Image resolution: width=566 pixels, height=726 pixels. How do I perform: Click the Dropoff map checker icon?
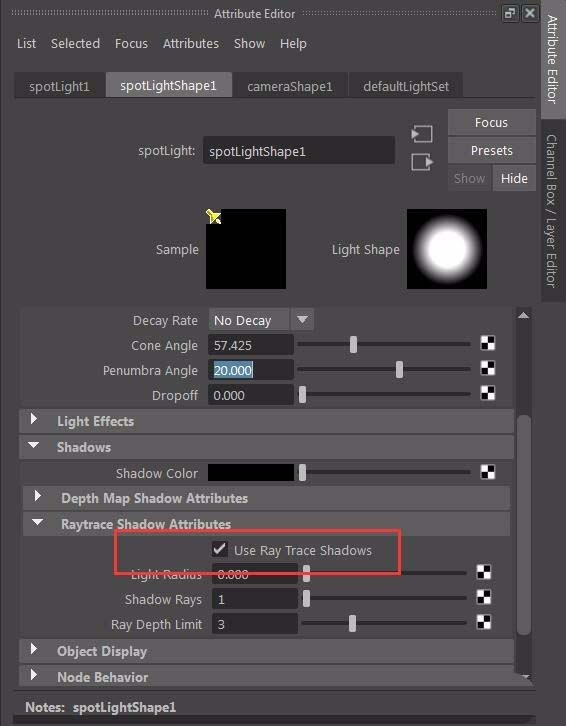(488, 393)
